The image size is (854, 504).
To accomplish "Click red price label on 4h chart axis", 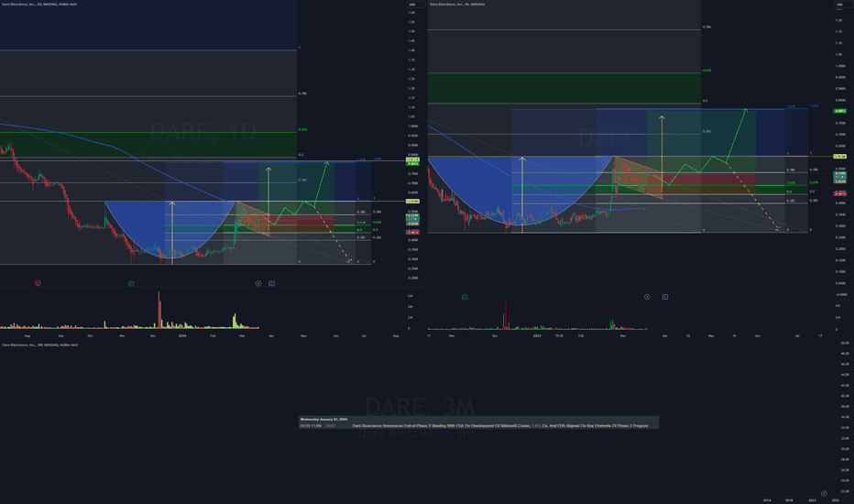I will [x=840, y=193].
